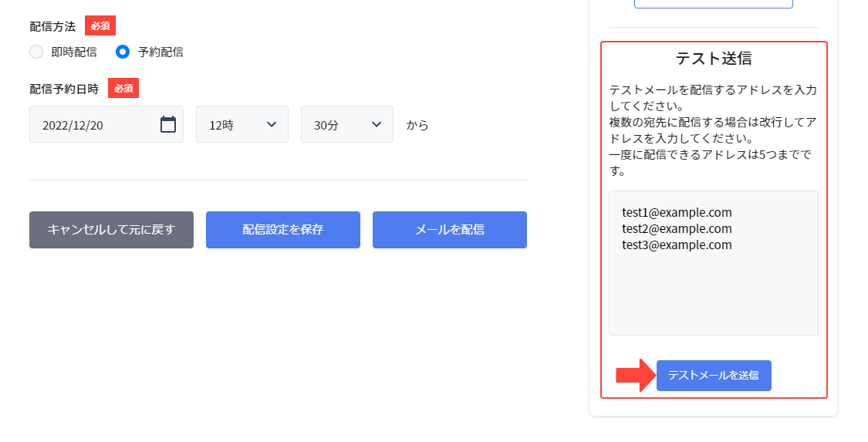Image resolution: width=868 pixels, height=442 pixels.
Task: Click the テストメールを送信 button
Action: point(714,376)
